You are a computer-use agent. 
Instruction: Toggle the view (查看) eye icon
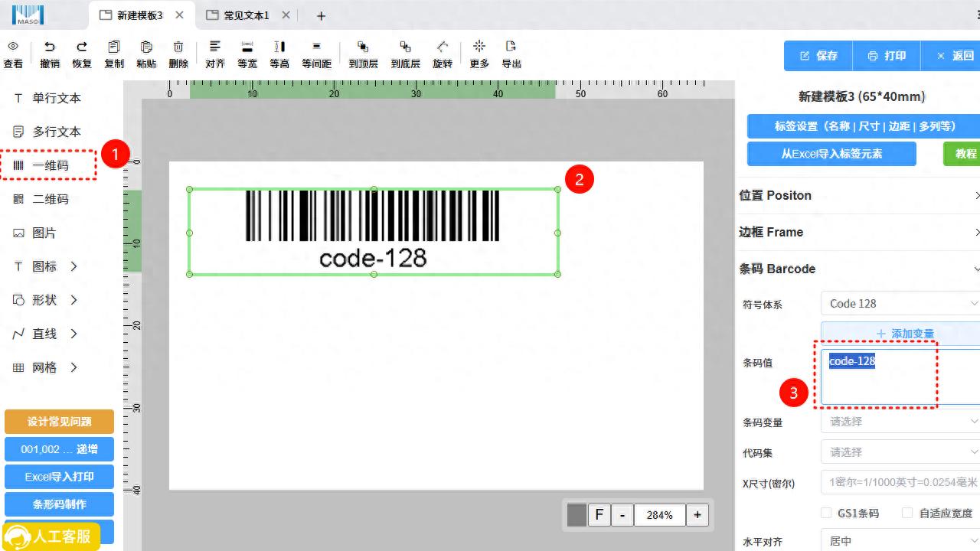point(13,47)
